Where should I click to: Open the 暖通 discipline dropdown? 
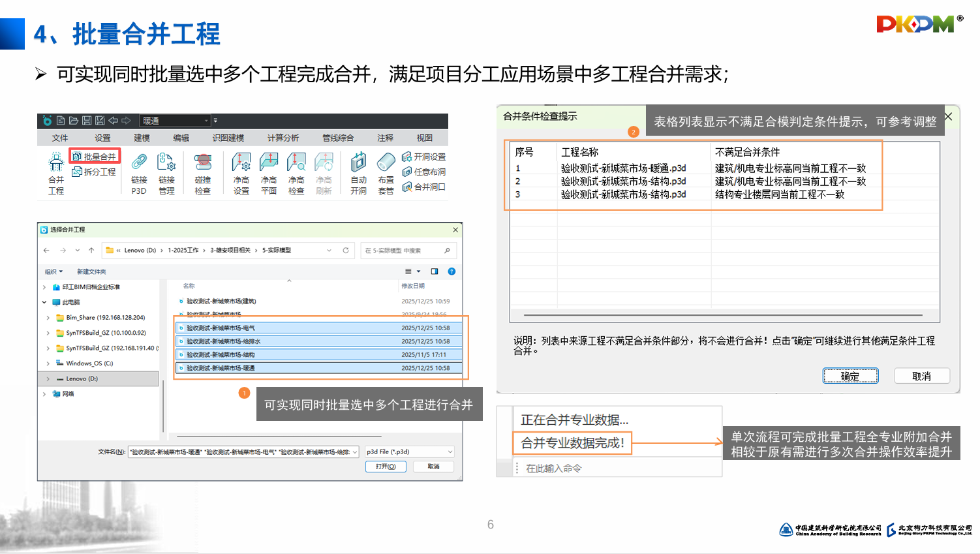[206, 121]
